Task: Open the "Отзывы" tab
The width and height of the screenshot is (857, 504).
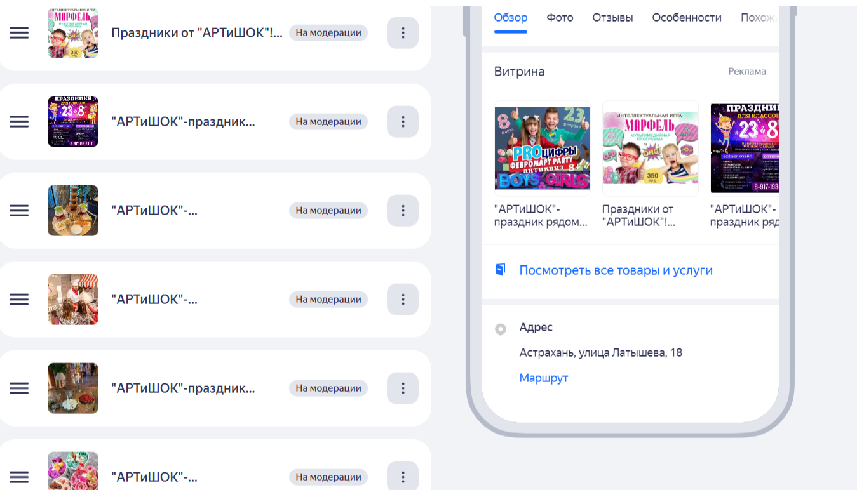Action: pos(612,18)
